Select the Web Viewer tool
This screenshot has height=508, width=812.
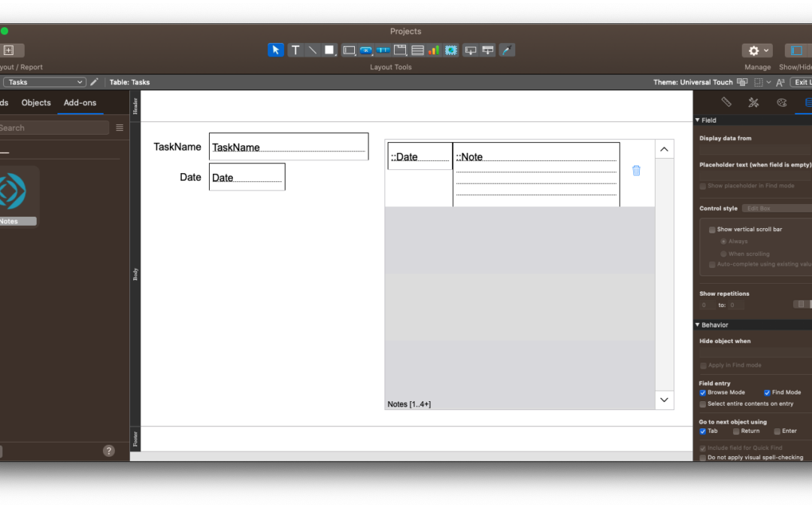coord(451,50)
